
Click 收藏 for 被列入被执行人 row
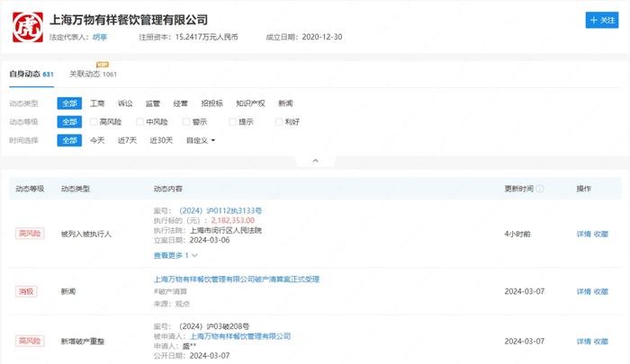(601, 234)
